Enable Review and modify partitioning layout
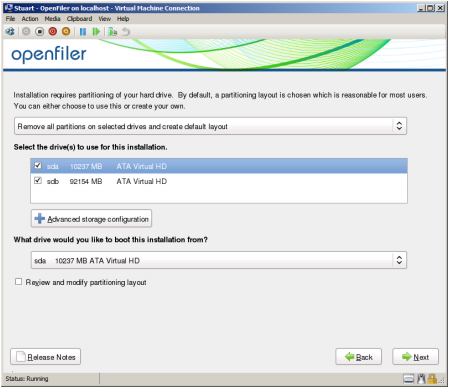449x387 pixels. click(x=18, y=282)
